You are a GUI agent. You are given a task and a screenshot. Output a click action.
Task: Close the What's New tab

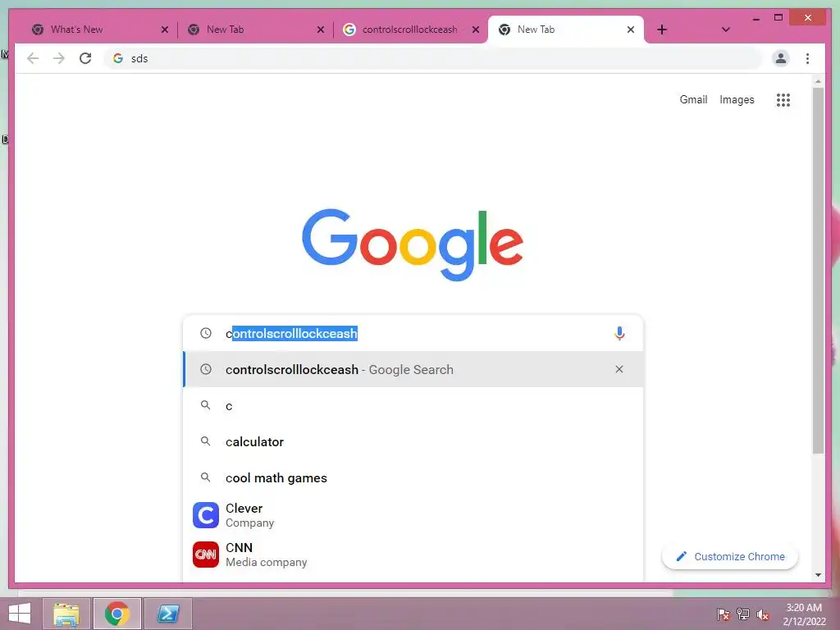pos(164,30)
